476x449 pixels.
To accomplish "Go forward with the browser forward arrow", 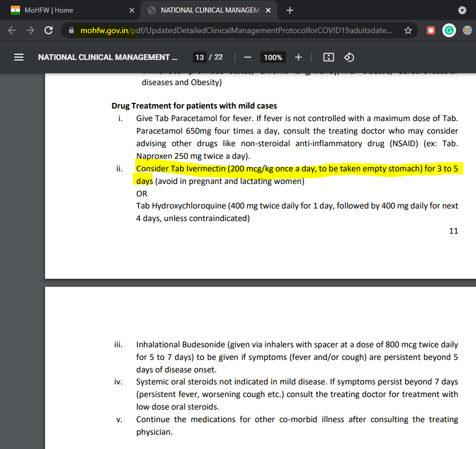I will coord(30,30).
